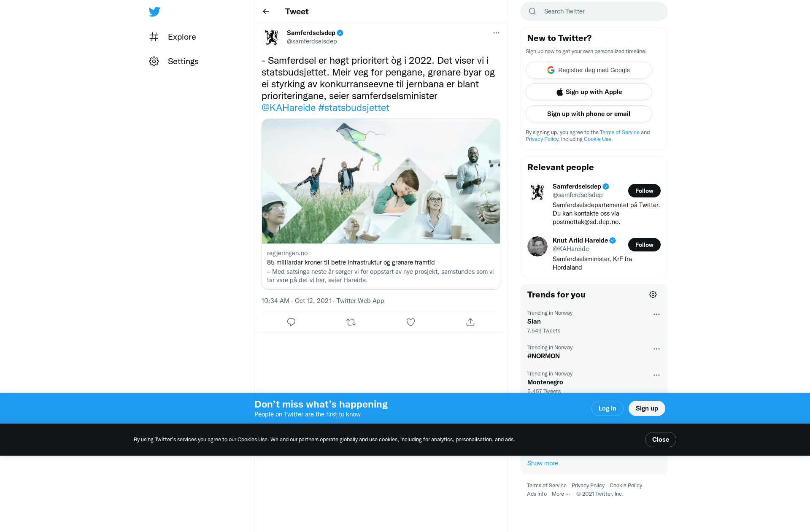Open the regjeringen.no article image card
The height and width of the screenshot is (532, 810).
tap(381, 181)
